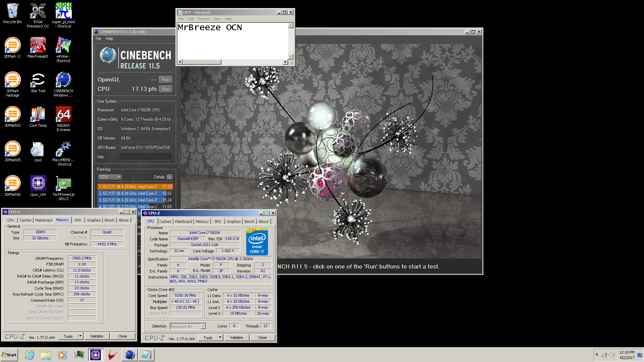Click Notepad scroll down arrow
644x362 pixels.
291,57
